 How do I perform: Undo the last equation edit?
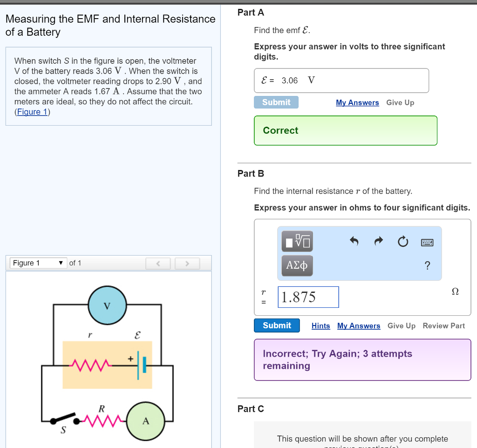pos(354,241)
